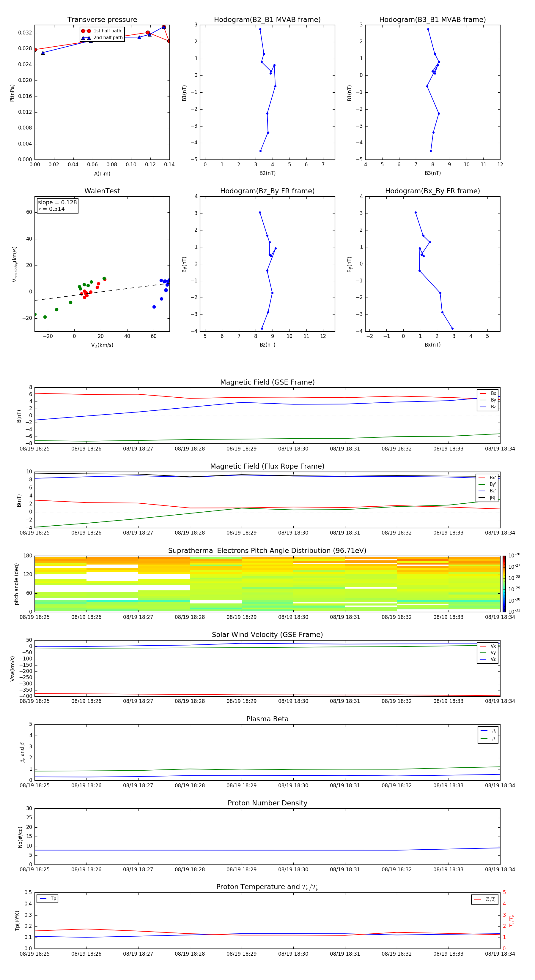Viewport: 535px width, 980px height.
Task: Click the Vx legend entry
Action: (x=488, y=646)
